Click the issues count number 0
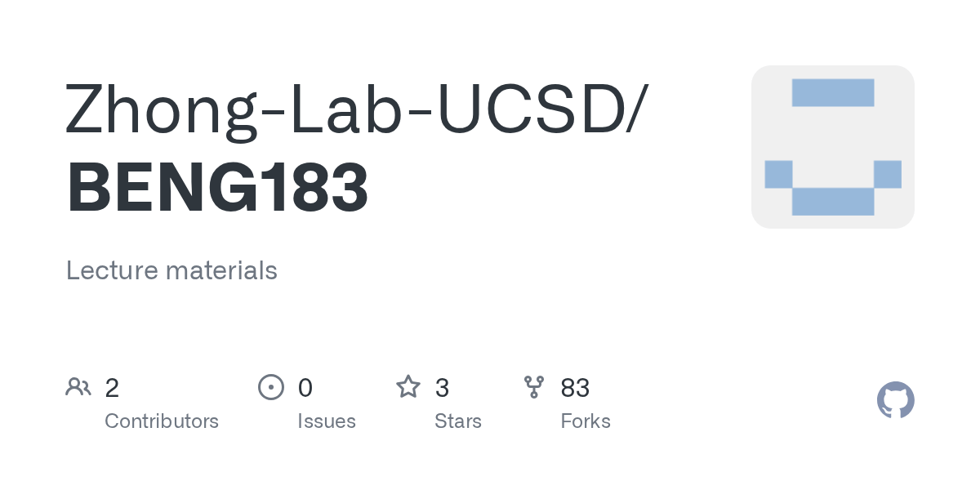This screenshot has height=490, width=980. point(305,388)
